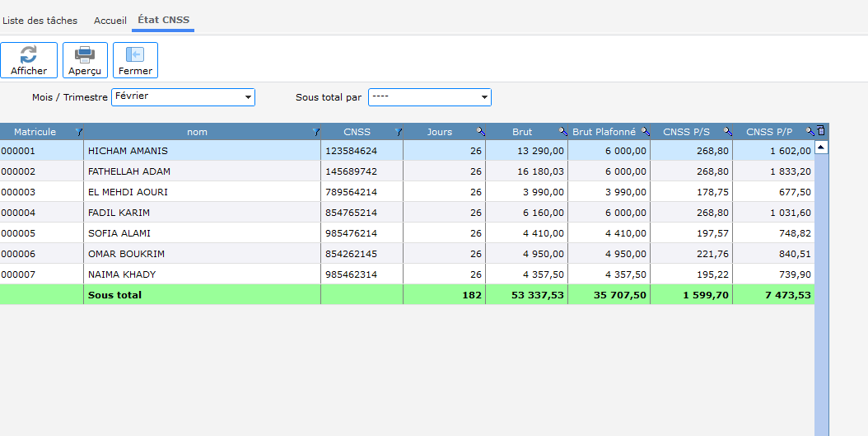
Task: Go to the Accueil tab
Action: coord(110,21)
